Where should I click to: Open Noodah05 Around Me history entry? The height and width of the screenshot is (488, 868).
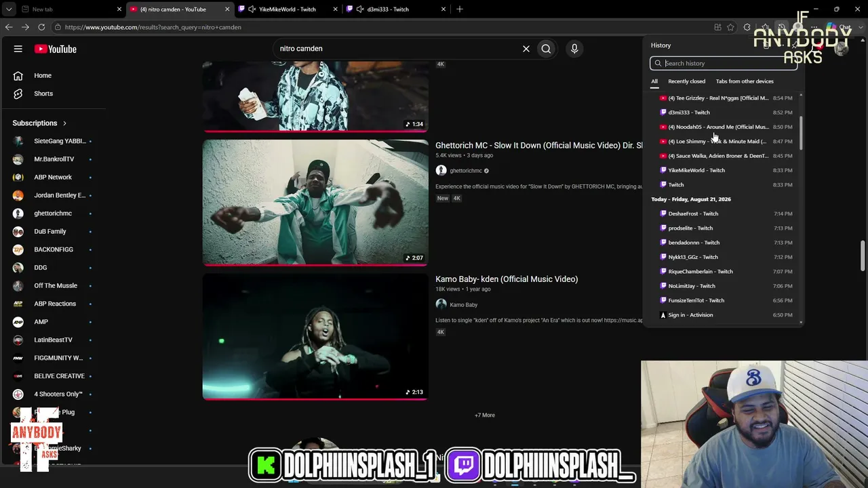click(726, 127)
